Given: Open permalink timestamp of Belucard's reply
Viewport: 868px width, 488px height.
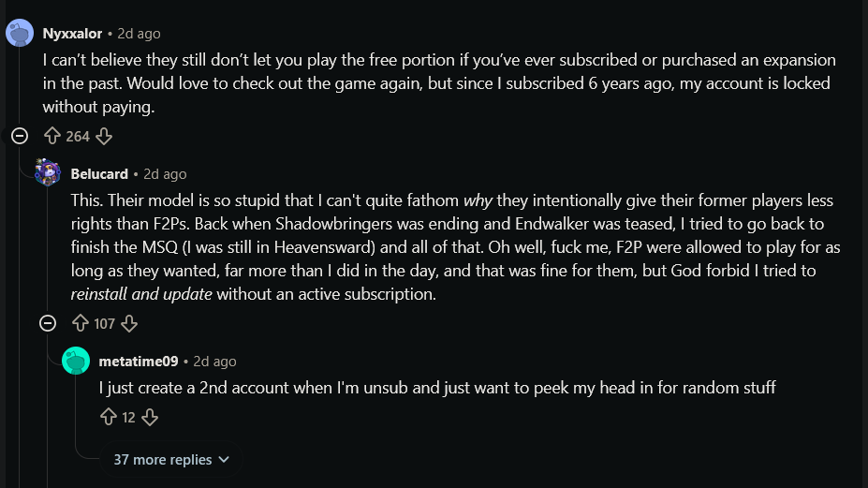Looking at the screenshot, I should click(x=165, y=174).
